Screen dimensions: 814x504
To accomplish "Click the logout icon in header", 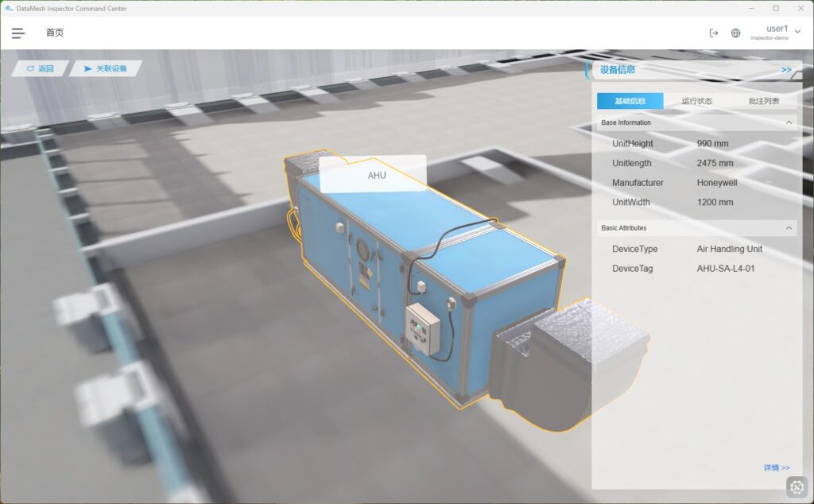I will pyautogui.click(x=713, y=33).
